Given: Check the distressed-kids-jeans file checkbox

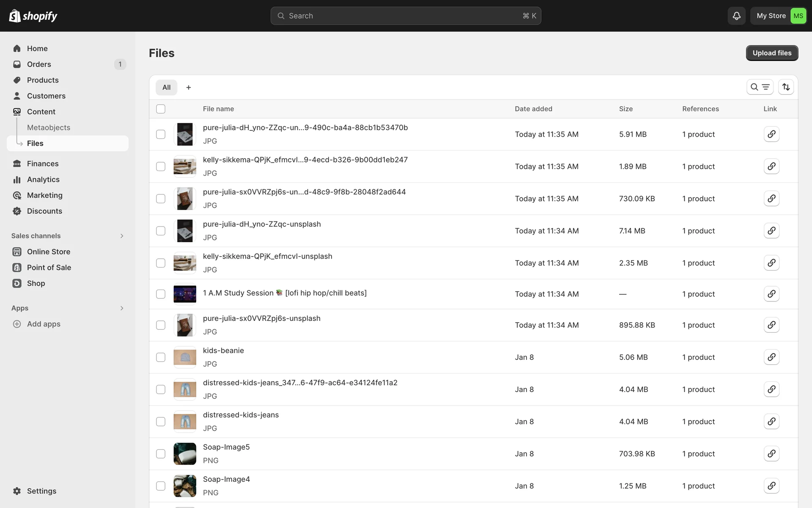Looking at the screenshot, I should point(161,422).
